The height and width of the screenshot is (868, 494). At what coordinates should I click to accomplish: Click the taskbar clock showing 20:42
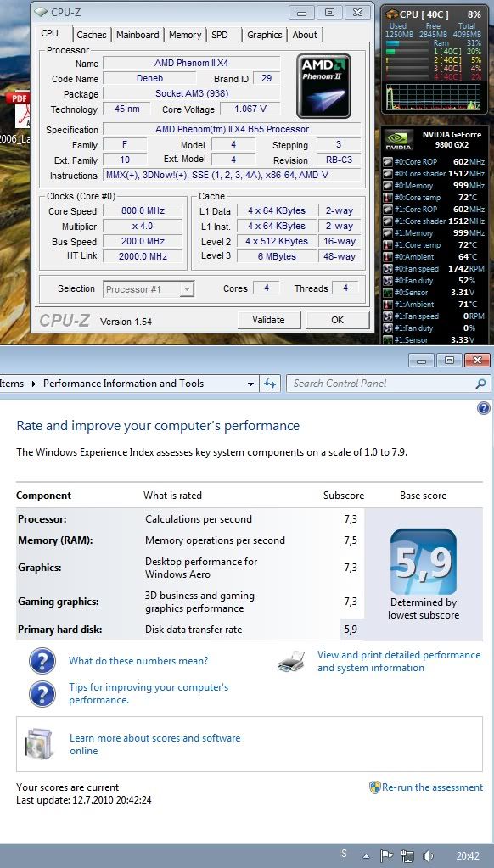pos(466,856)
